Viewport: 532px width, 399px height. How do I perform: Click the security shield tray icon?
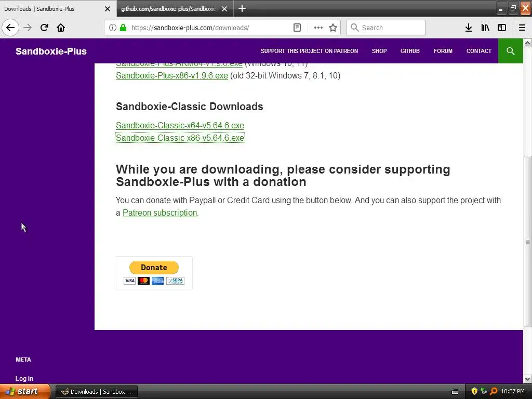474,391
